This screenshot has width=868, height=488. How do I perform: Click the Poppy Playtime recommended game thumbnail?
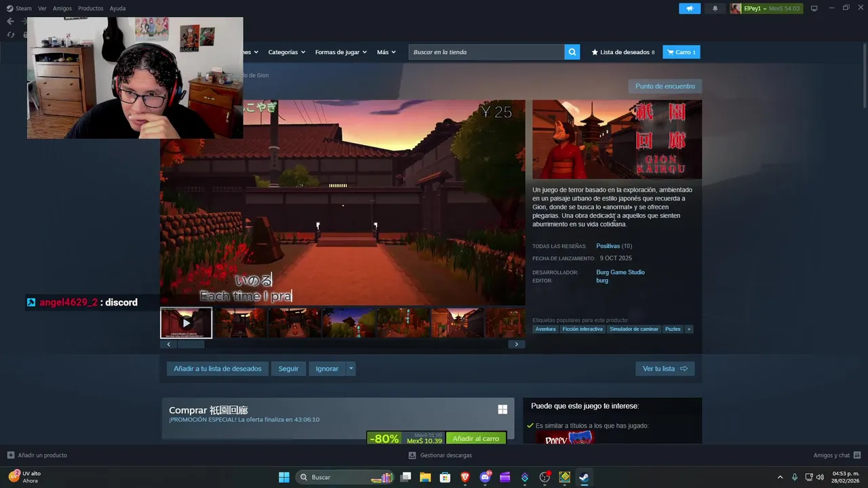[x=565, y=438]
